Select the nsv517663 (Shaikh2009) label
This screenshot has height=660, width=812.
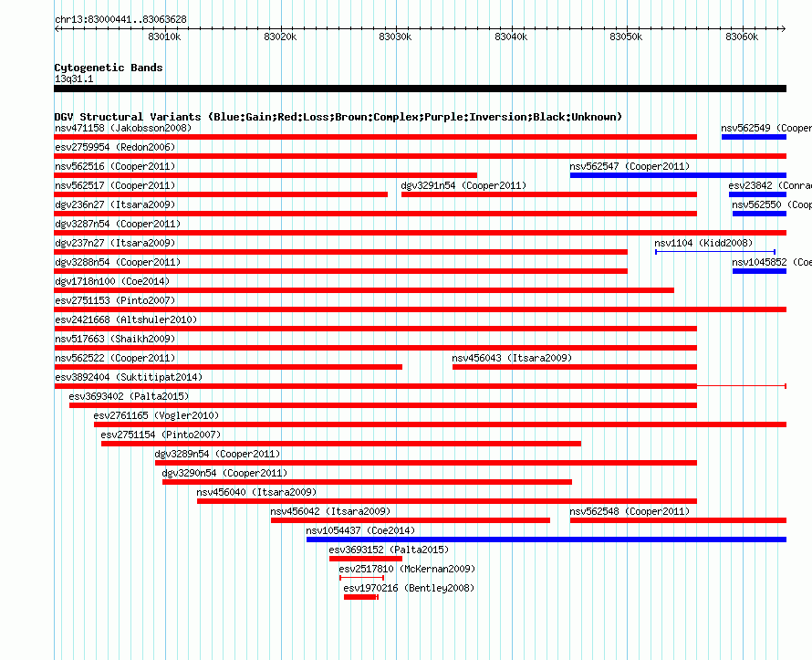point(115,339)
